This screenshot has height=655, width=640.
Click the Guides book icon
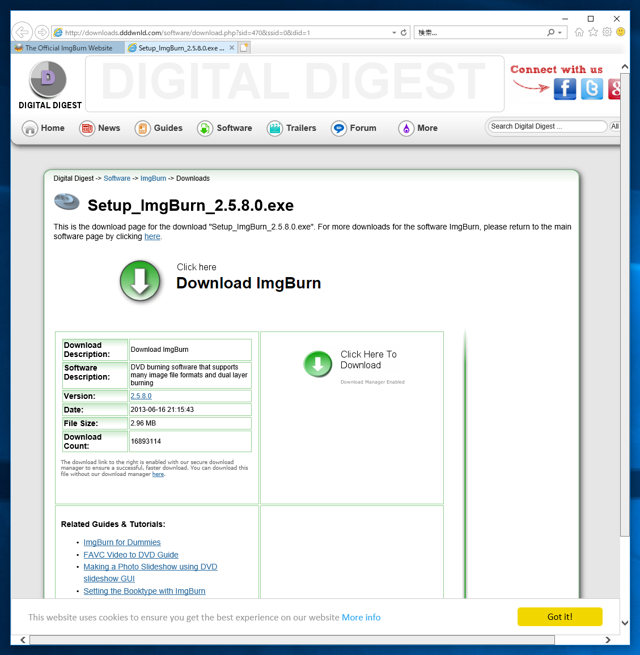point(142,128)
